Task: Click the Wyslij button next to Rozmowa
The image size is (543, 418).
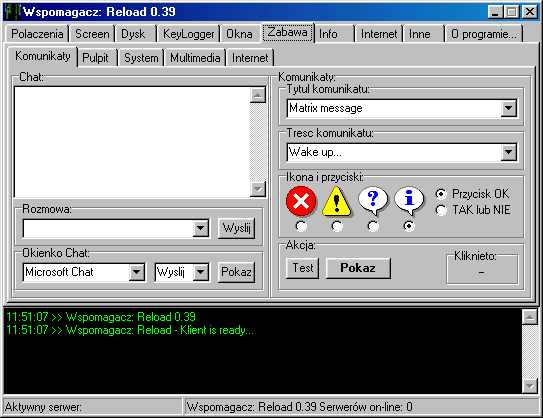Action: click(237, 228)
